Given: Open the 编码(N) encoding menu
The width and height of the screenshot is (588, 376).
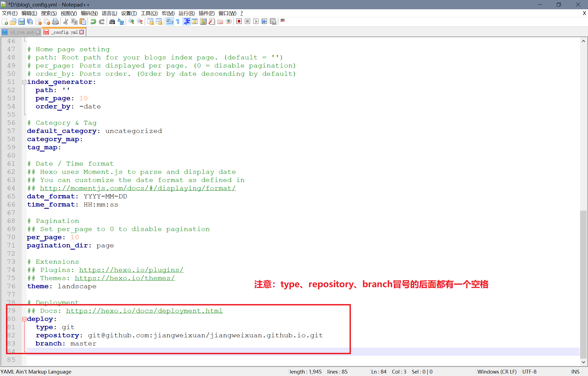Looking at the screenshot, I should (x=89, y=13).
